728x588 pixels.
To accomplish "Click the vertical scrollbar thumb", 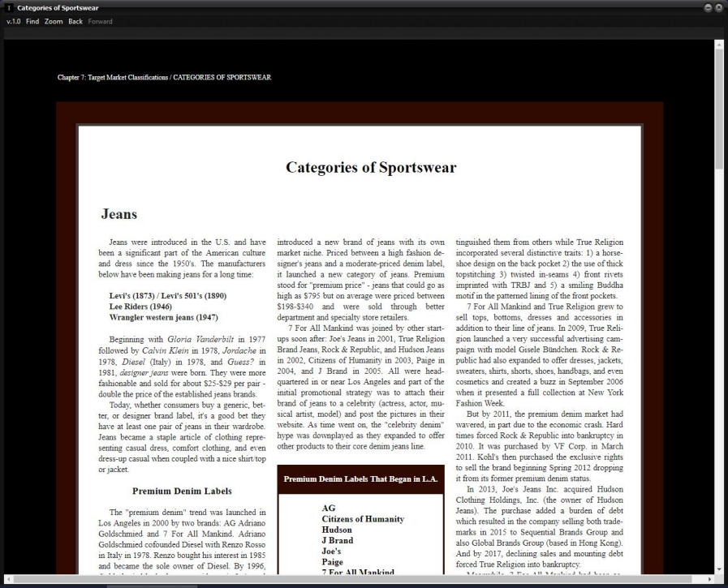I will click(720, 109).
